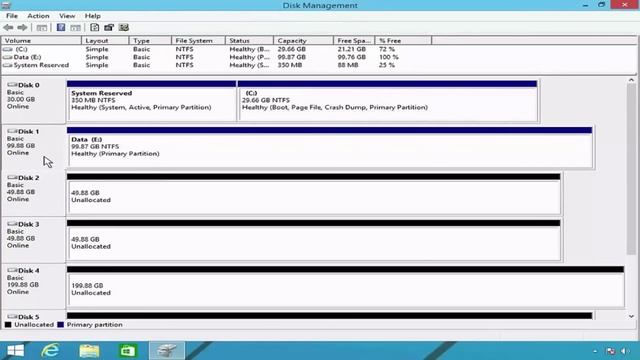The width and height of the screenshot is (640, 360).
Task: Click the Disk 4 disk icon
Action: coord(12,270)
